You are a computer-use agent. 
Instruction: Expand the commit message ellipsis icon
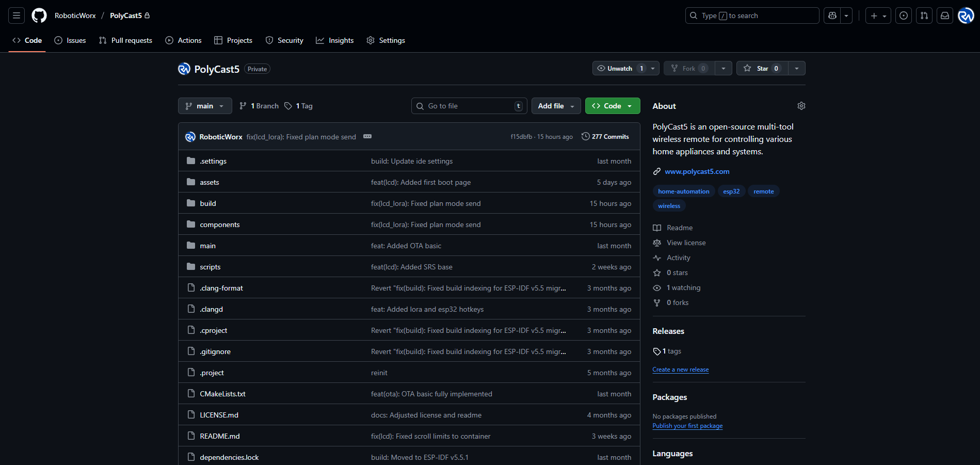coord(367,137)
